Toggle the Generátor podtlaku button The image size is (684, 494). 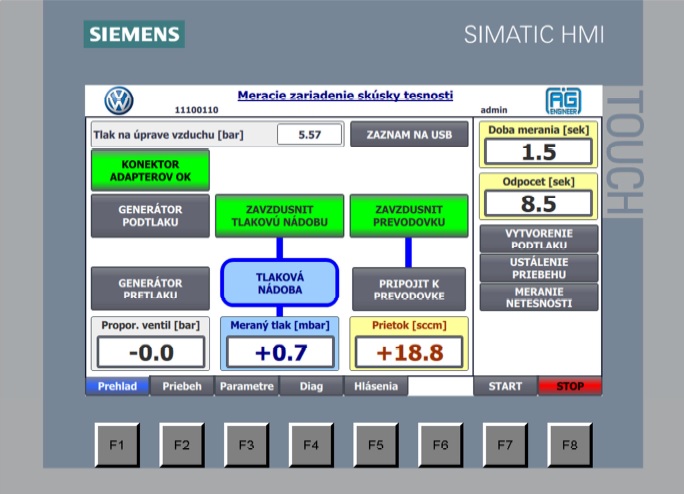point(150,216)
